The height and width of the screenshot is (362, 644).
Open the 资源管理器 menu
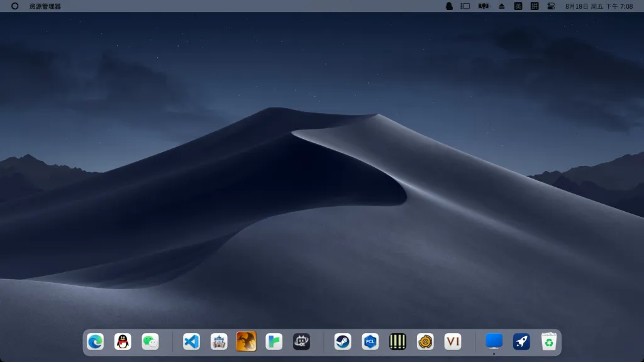(45, 6)
